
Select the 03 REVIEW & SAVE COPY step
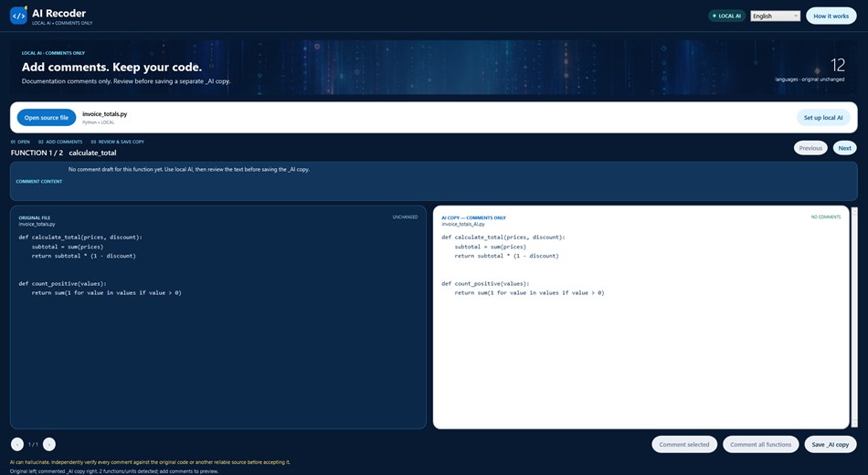click(x=117, y=142)
